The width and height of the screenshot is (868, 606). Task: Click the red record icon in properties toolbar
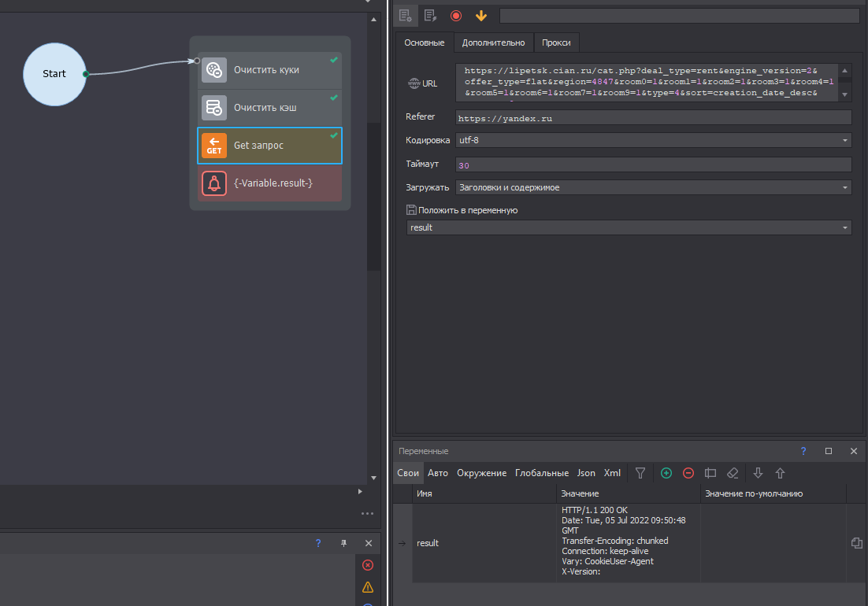(455, 16)
